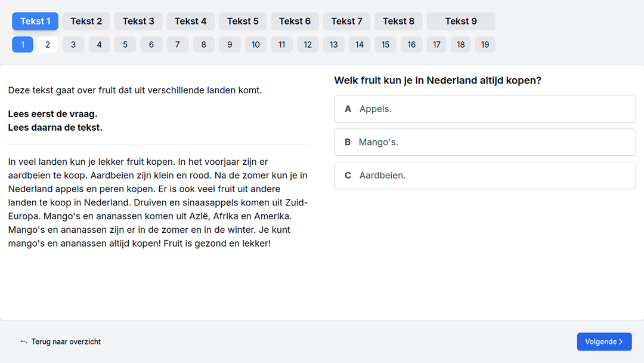Choose answer B Mango's
Screen dimensions: 644x363
(485, 142)
